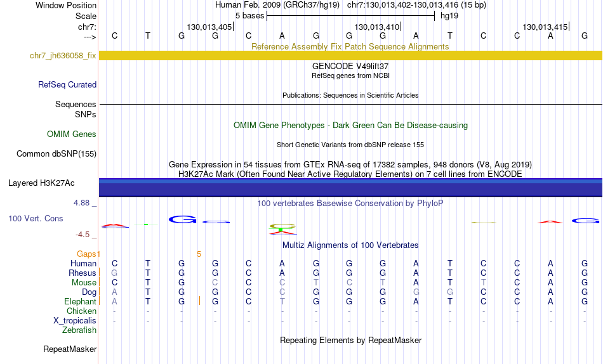Click the GTEx Gene Expression track title
Viewport: 603px width, 364px height.
click(x=350, y=164)
